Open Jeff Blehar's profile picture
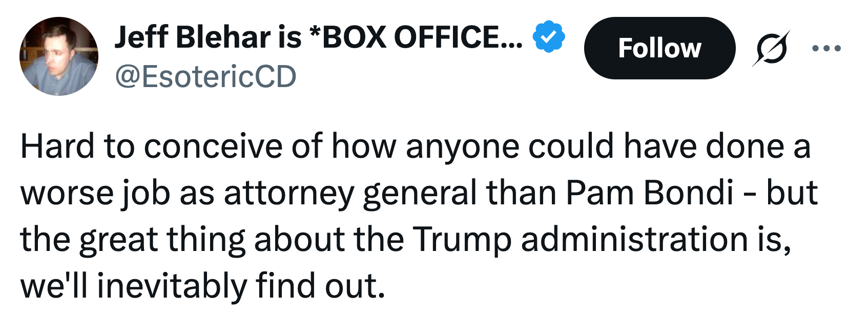 (x=59, y=56)
